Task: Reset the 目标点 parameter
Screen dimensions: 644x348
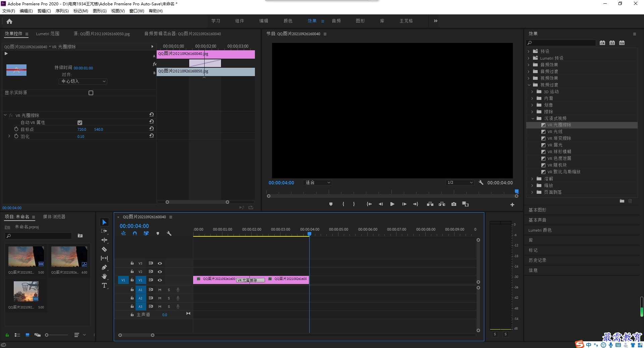Action: (152, 129)
